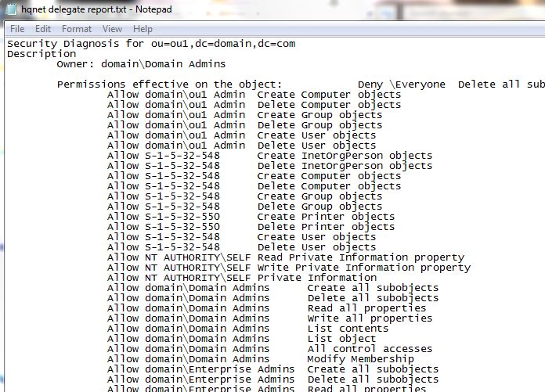Click the 'Owner: domain\Domain Admins' line
The width and height of the screenshot is (545, 392).
coord(141,64)
